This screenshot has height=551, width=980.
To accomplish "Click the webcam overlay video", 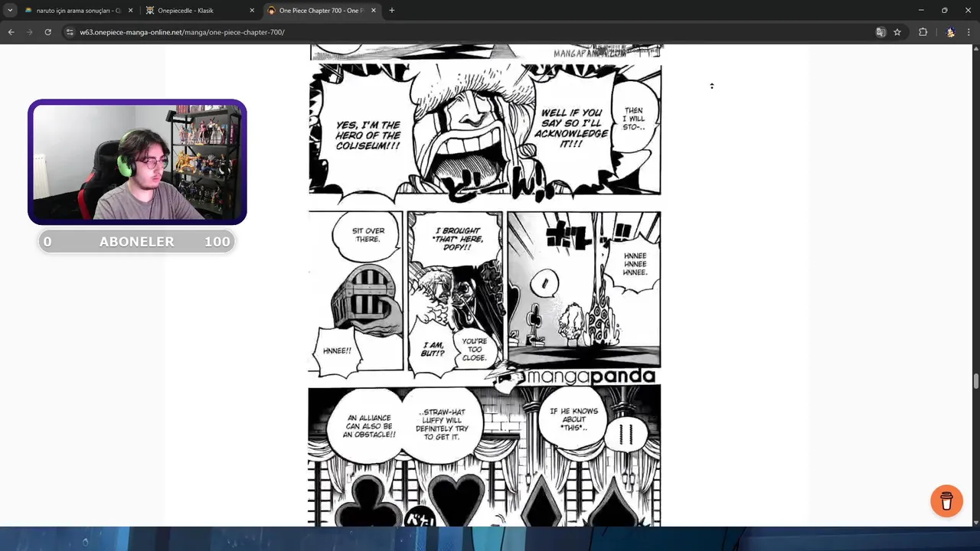I will coord(137,162).
